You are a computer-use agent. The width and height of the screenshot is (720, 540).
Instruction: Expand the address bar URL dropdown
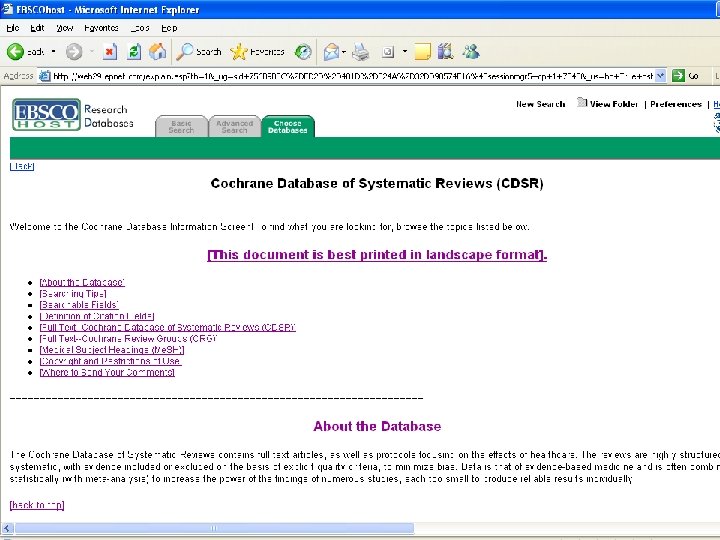coord(660,76)
